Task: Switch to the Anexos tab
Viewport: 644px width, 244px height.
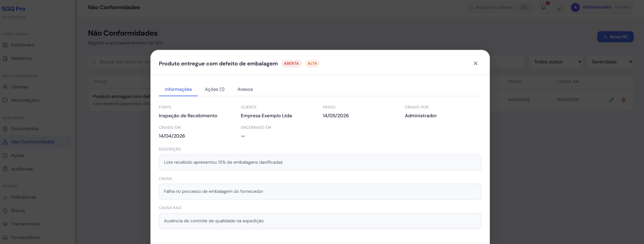Action: click(x=245, y=89)
